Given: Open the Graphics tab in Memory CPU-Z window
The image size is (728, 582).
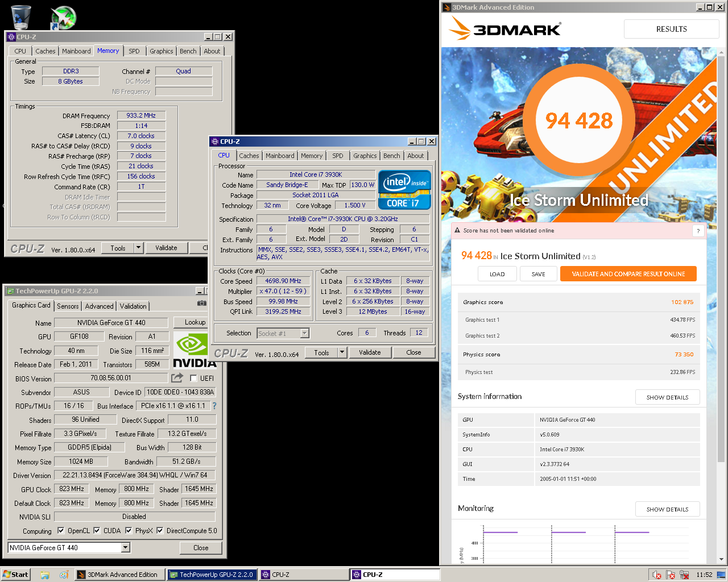Looking at the screenshot, I should click(162, 51).
